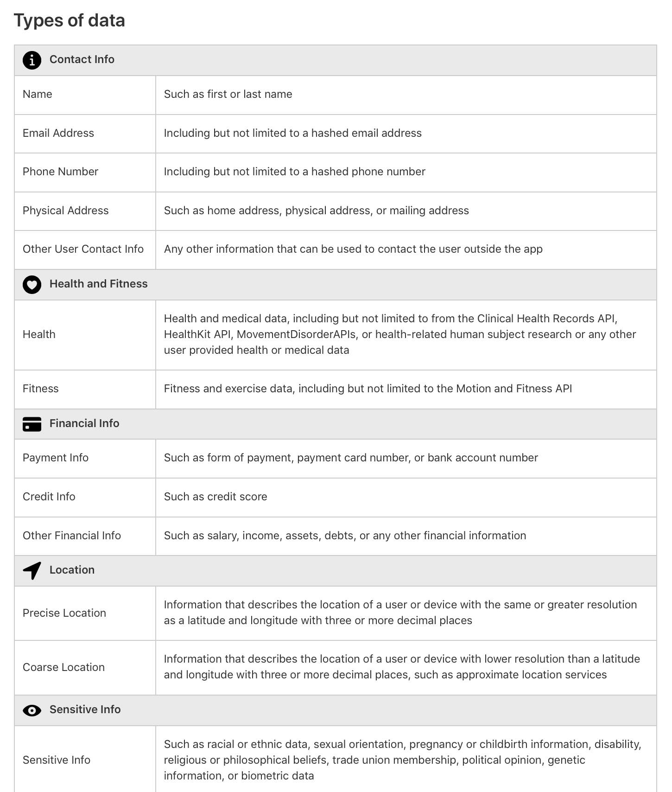Screen dimensions: 672x792
Task: Click the Precise Location row label
Action: point(64,613)
